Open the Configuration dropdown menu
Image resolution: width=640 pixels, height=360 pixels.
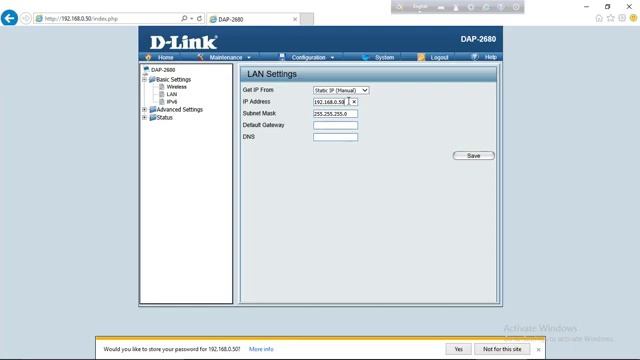tap(307, 58)
